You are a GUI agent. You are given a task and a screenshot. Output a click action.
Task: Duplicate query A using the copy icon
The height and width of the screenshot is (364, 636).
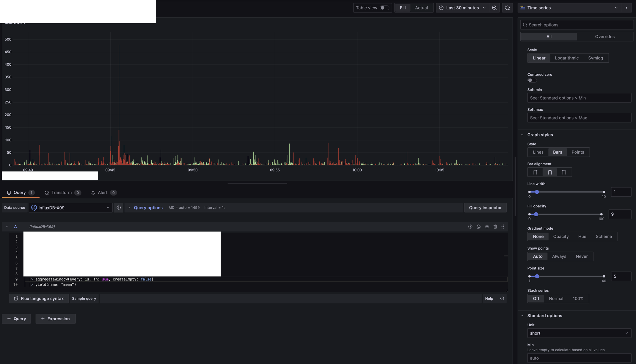click(479, 226)
